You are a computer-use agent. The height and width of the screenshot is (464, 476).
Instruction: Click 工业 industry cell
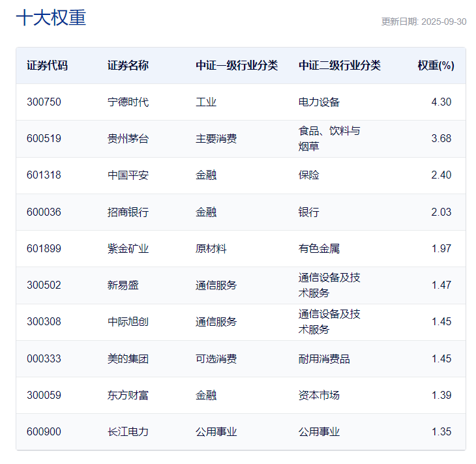coord(206,102)
